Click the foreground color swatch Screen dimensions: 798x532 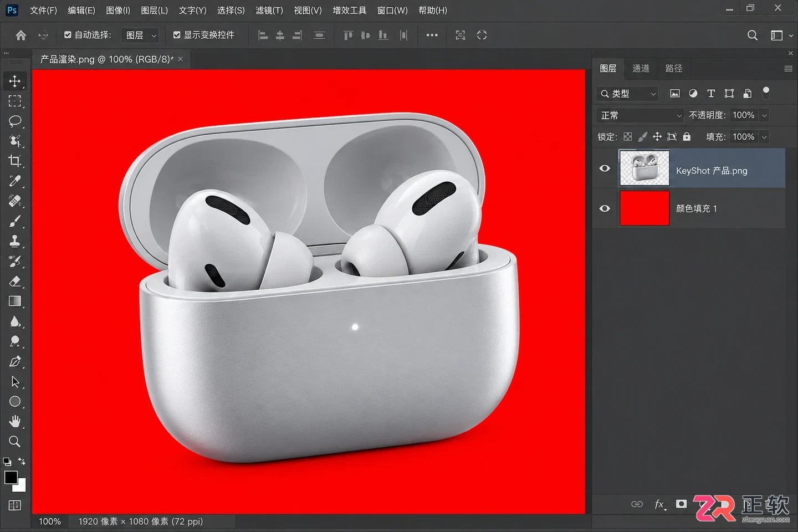(x=11, y=477)
